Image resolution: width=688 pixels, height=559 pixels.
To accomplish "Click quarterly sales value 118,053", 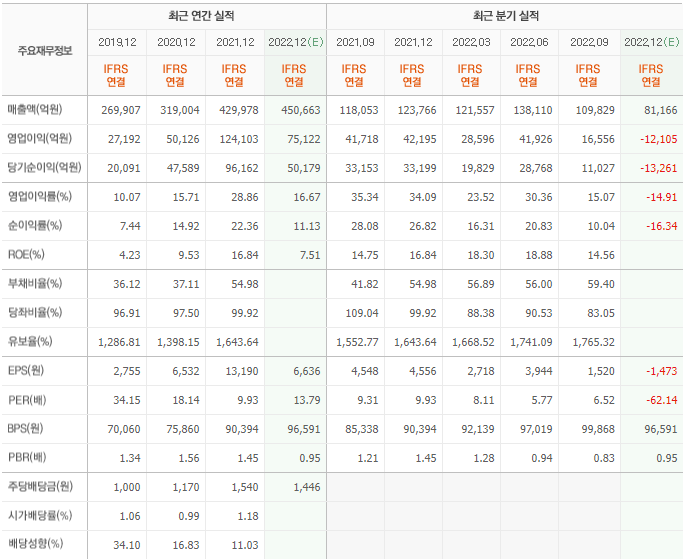I will pos(358,110).
